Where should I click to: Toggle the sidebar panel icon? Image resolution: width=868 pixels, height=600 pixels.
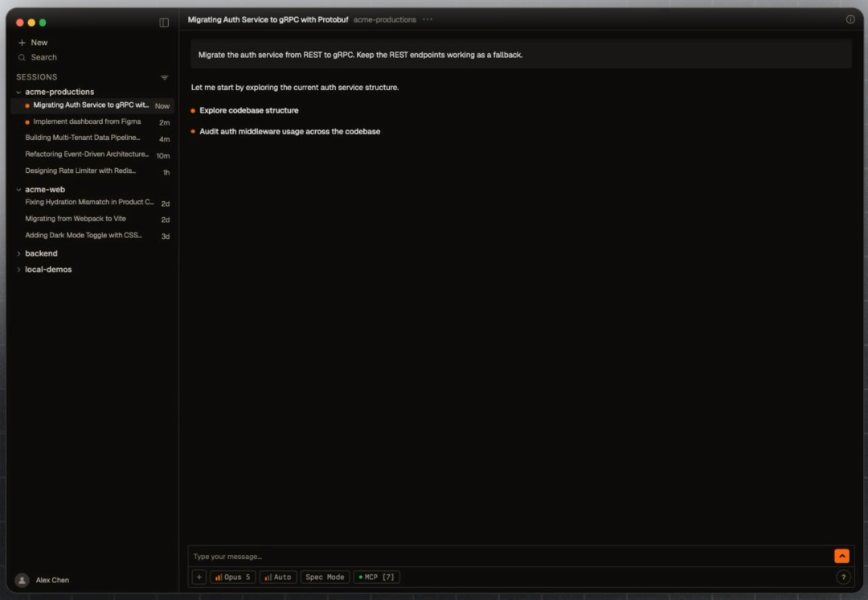[164, 23]
